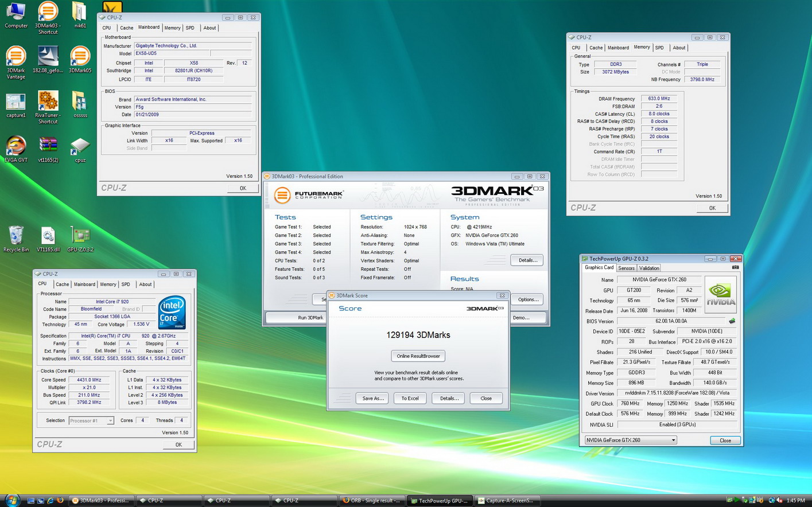
Task: Switch to Validation tab in GPU-Z
Action: tap(649, 268)
